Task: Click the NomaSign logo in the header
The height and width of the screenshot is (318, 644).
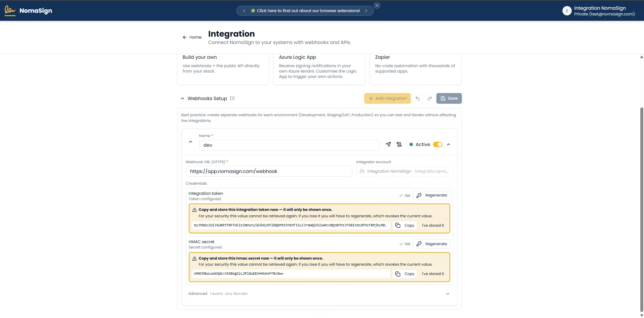Action: (28, 10)
